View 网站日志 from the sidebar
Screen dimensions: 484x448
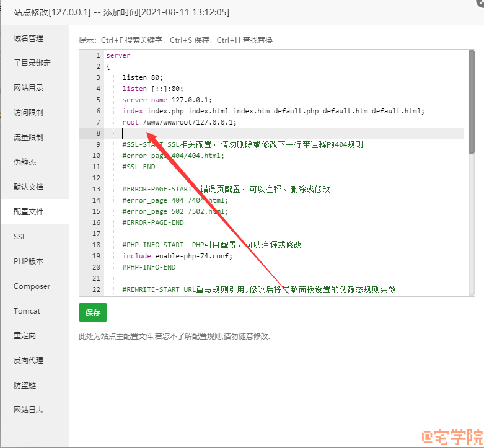tap(29, 410)
